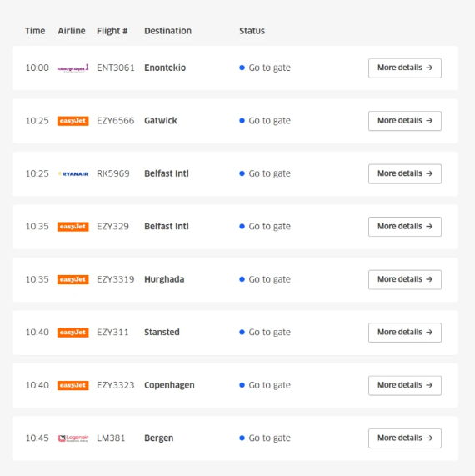The height and width of the screenshot is (476, 475).
Task: Click the easyJet logo for Hurghada flight
Action: pos(72,279)
